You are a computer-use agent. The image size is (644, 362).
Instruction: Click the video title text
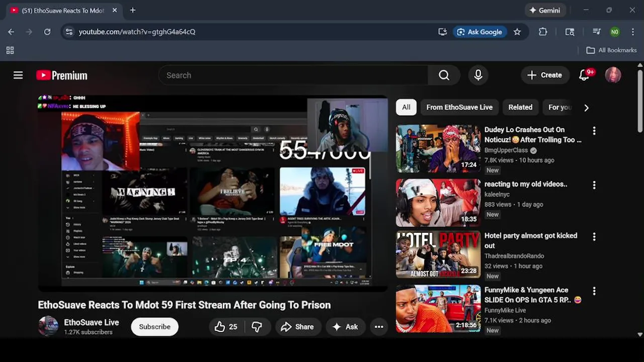pyautogui.click(x=185, y=305)
